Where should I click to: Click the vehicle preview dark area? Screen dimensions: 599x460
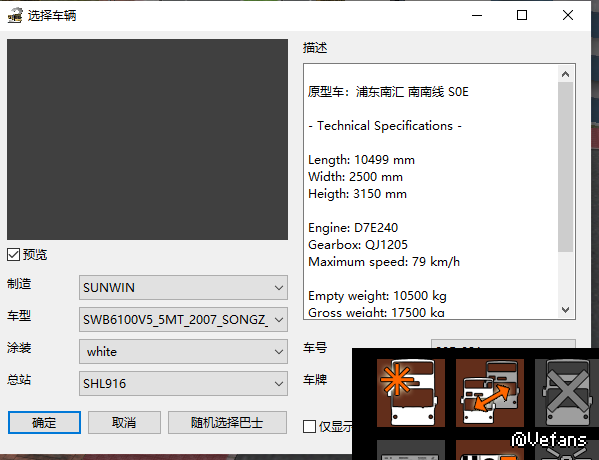point(147,139)
